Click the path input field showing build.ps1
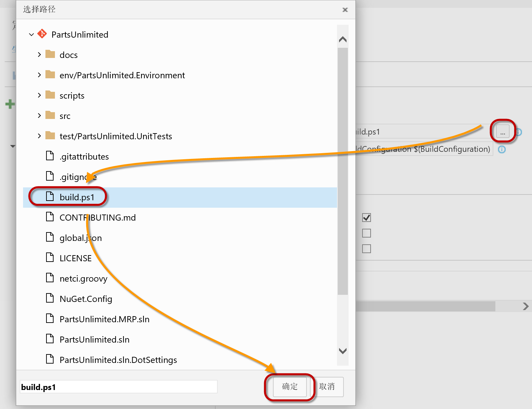This screenshot has height=409, width=532. [119, 387]
